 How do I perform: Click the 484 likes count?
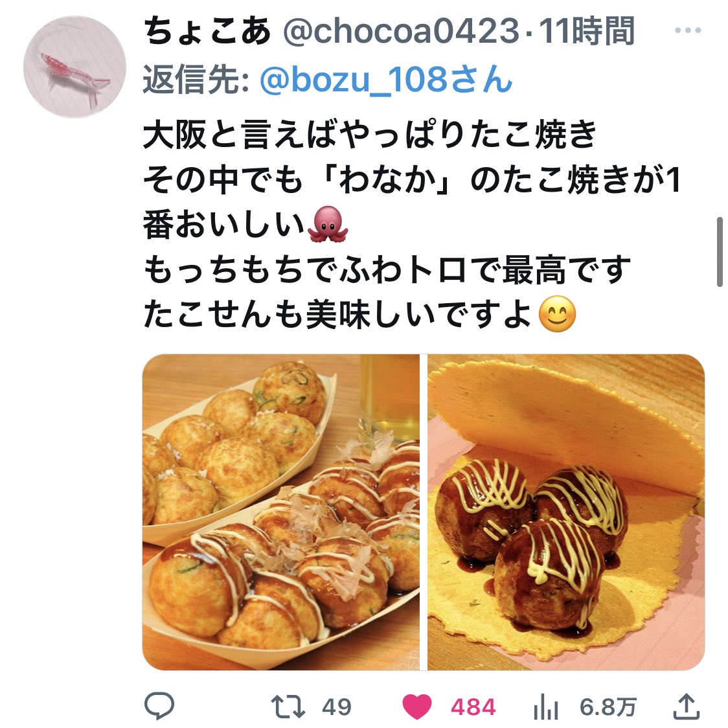pyautogui.click(x=473, y=707)
